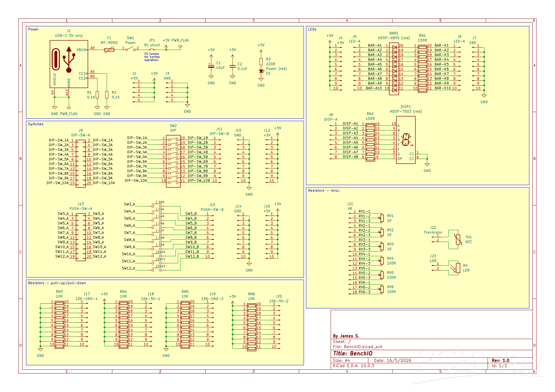Click the 'LEDs' section label
Viewport: 555px width, 392px height.
click(x=312, y=29)
